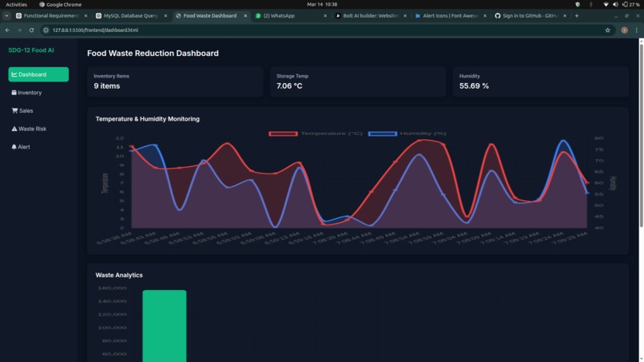This screenshot has height=362, width=644.
Task: Open the Inventory sidebar item
Action: [38, 93]
